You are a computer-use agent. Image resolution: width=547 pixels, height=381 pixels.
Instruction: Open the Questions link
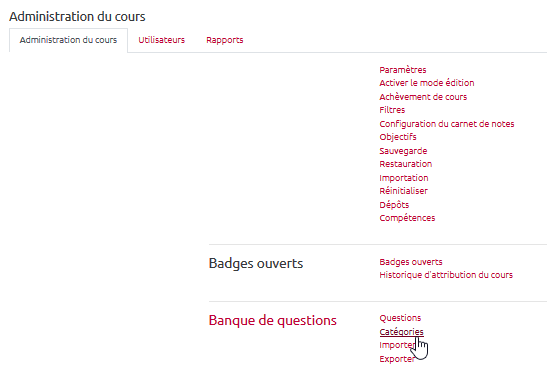point(400,318)
